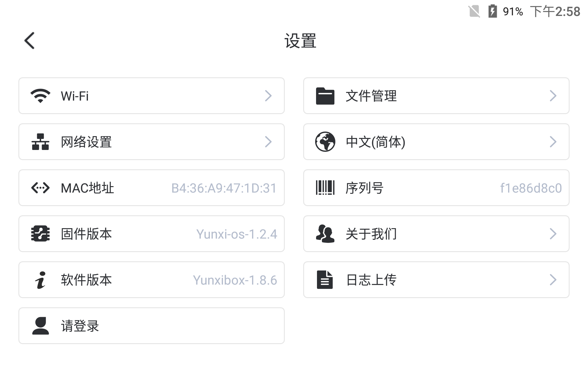The width and height of the screenshot is (588, 368).
Task: Tap the user avatar icon beside 请登录
Action: pos(40,326)
